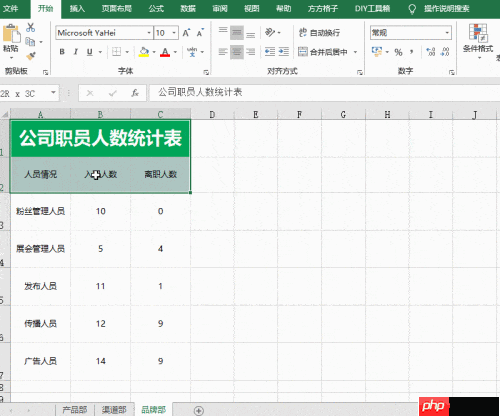Screen dimensions: 500x416
Task: Switch to 公式 ribbon tab
Action: tap(156, 9)
